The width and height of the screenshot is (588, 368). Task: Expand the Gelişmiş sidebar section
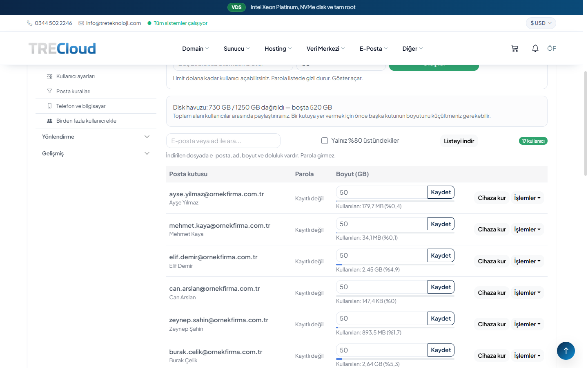pyautogui.click(x=96, y=153)
